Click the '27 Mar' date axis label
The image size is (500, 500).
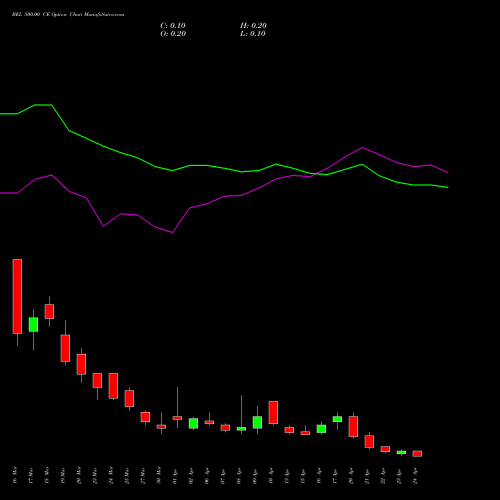click(143, 476)
